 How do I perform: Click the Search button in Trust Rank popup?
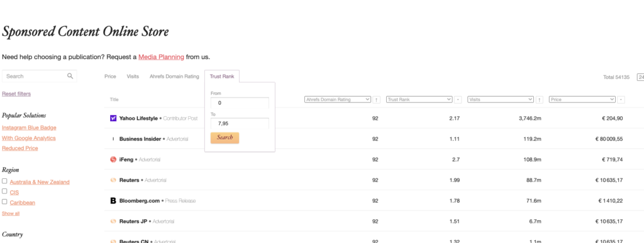click(225, 138)
